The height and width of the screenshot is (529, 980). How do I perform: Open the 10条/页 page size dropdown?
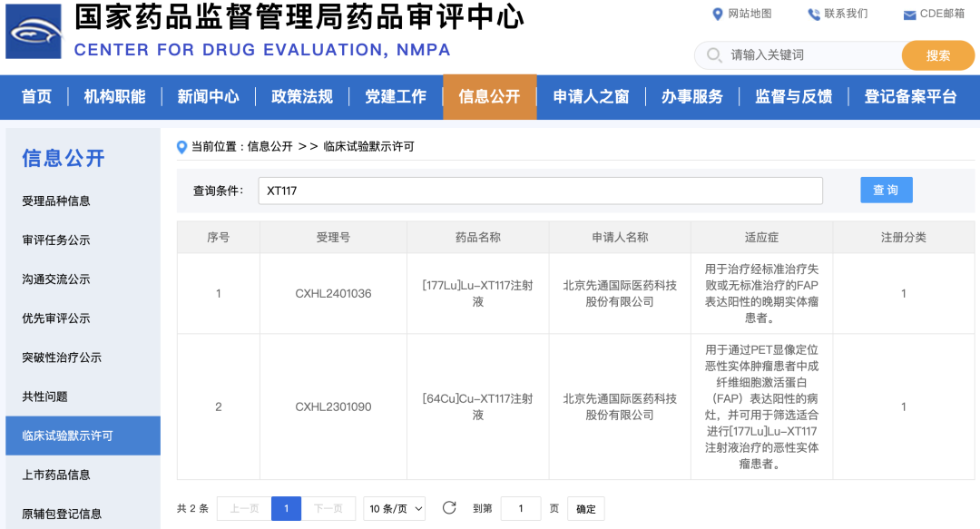(395, 509)
